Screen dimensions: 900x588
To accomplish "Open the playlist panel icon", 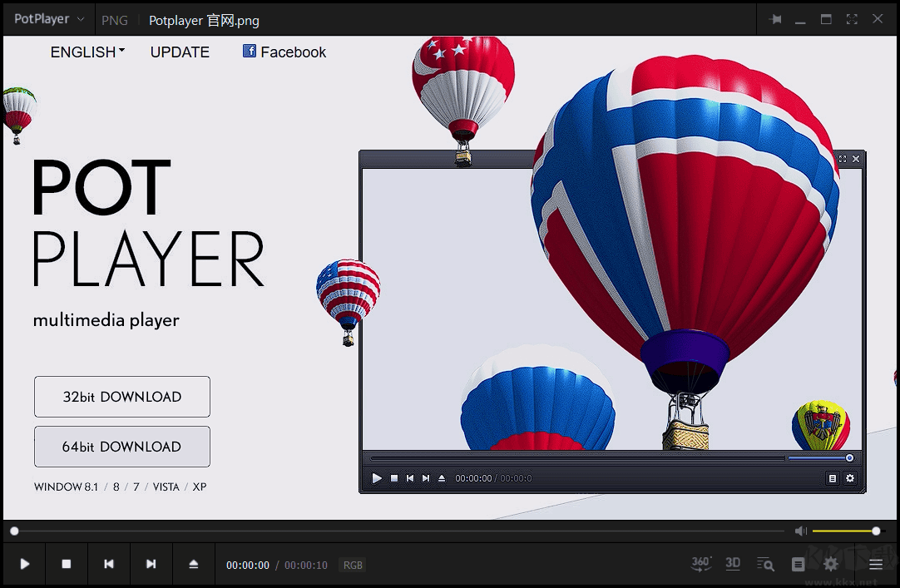I will (798, 564).
